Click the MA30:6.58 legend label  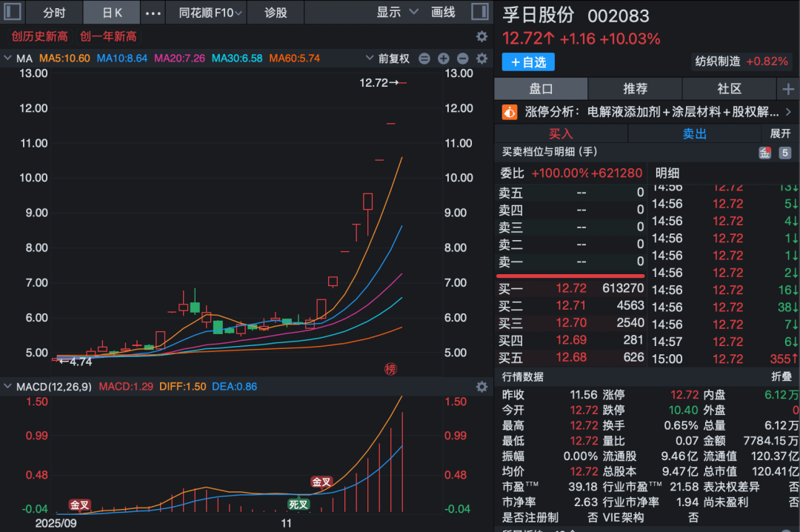[x=237, y=59]
